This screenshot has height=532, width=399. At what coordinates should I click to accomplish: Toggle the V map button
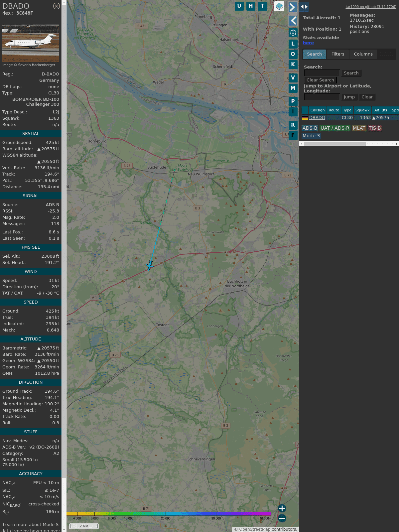point(293,78)
